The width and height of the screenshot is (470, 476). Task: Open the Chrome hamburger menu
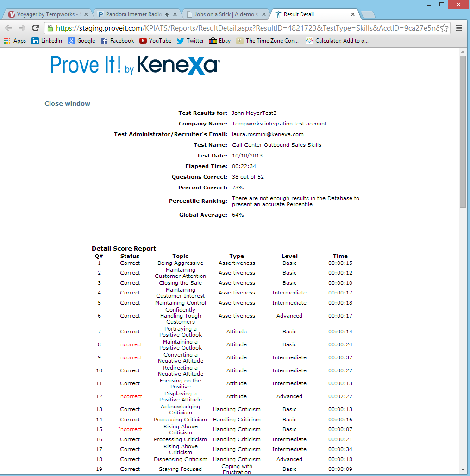(459, 28)
